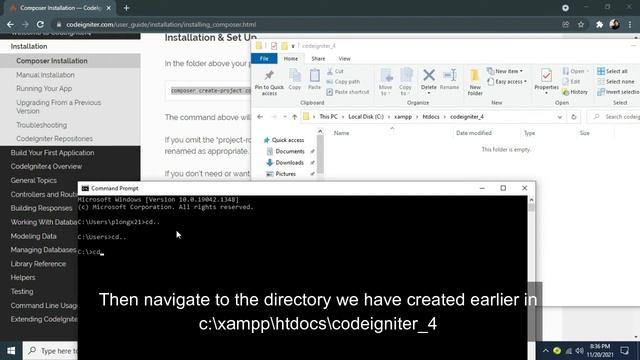
Task: Click the Cut scissors icon
Action: coord(330,71)
